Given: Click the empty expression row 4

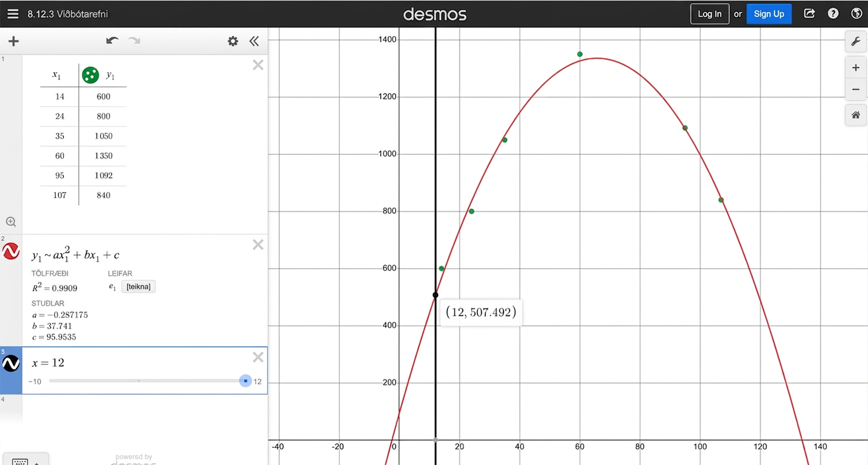Looking at the screenshot, I should [x=145, y=409].
